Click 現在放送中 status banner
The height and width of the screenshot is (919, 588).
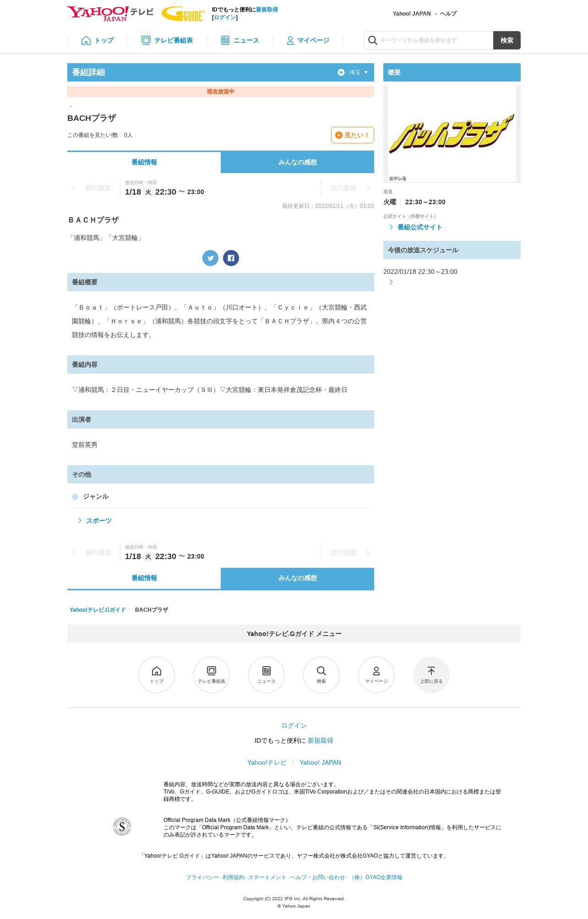[221, 92]
